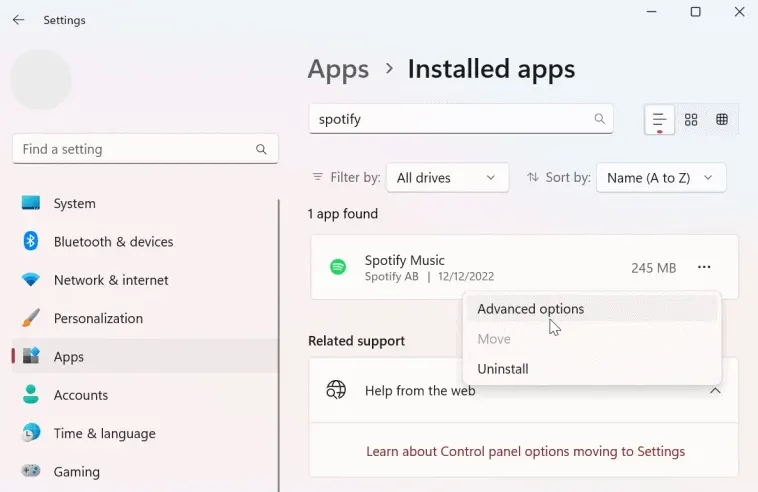Click the Gaming controller icon

pyautogui.click(x=31, y=470)
